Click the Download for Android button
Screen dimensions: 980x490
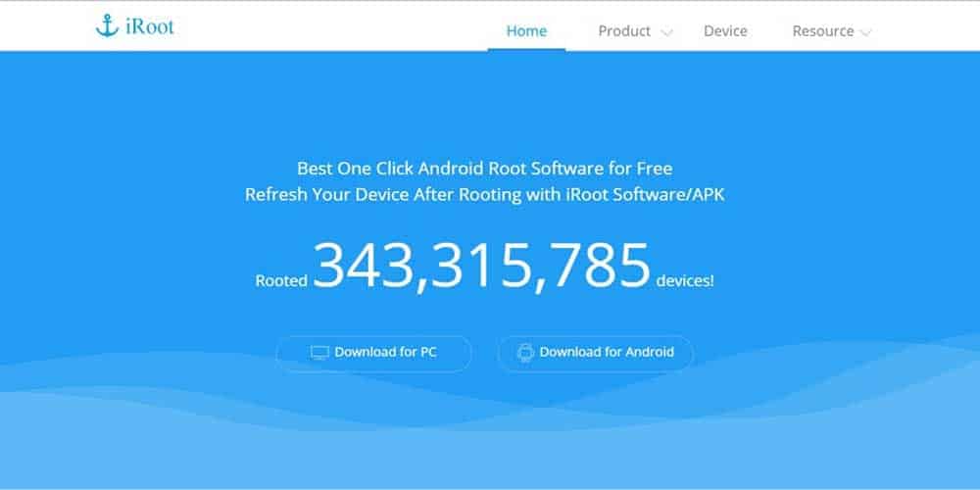coord(596,353)
